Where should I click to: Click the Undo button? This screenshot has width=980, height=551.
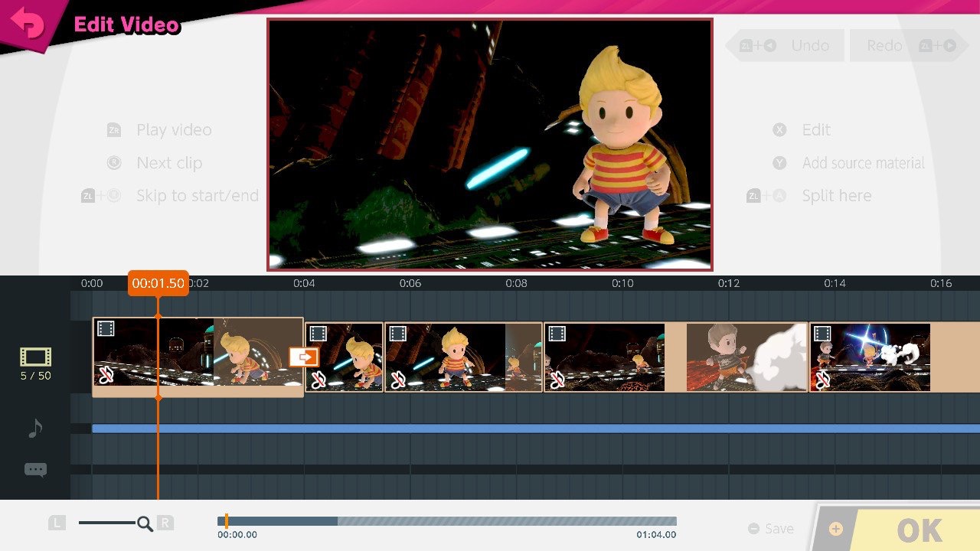785,46
